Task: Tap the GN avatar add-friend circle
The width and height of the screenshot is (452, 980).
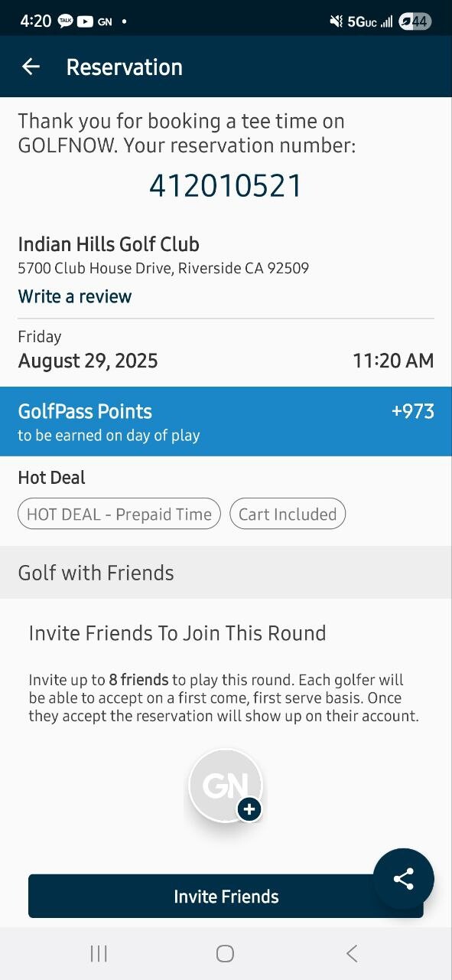Action: (x=226, y=785)
